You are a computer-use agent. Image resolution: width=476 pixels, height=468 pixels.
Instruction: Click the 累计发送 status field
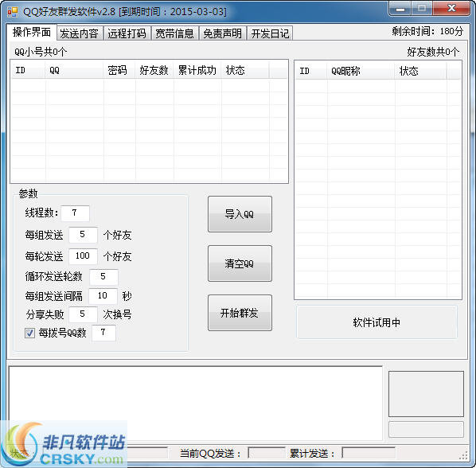coord(369,453)
